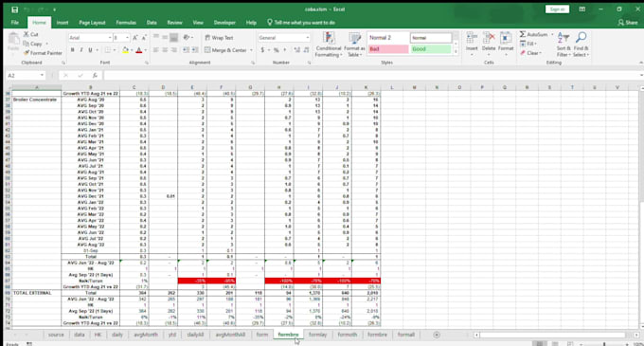Toggle underline formatting
This screenshot has height=346, width=644.
(x=90, y=50)
